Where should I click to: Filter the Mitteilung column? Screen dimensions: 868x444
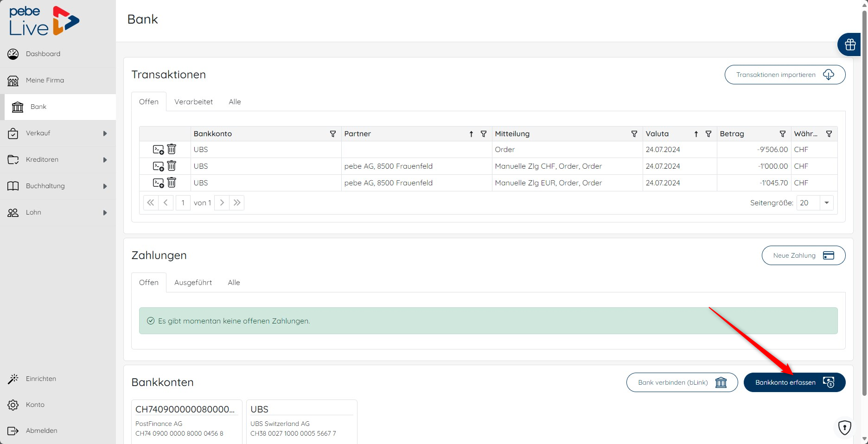[634, 134]
